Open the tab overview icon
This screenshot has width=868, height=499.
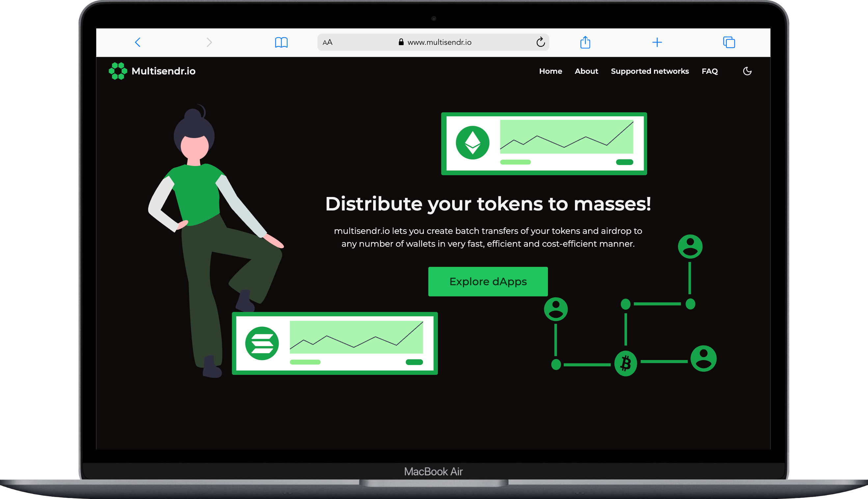(x=729, y=42)
